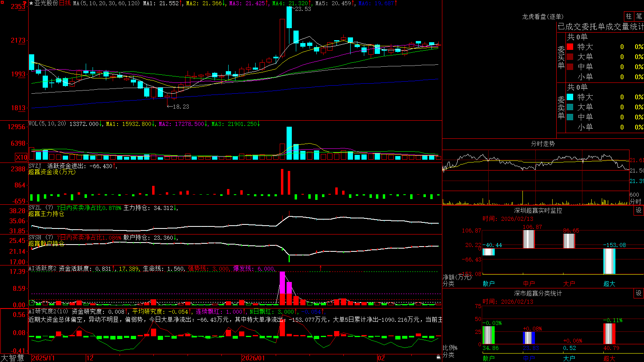Click the 委卖单 section label
The width and height of the screenshot is (644, 362).
click(561, 107)
